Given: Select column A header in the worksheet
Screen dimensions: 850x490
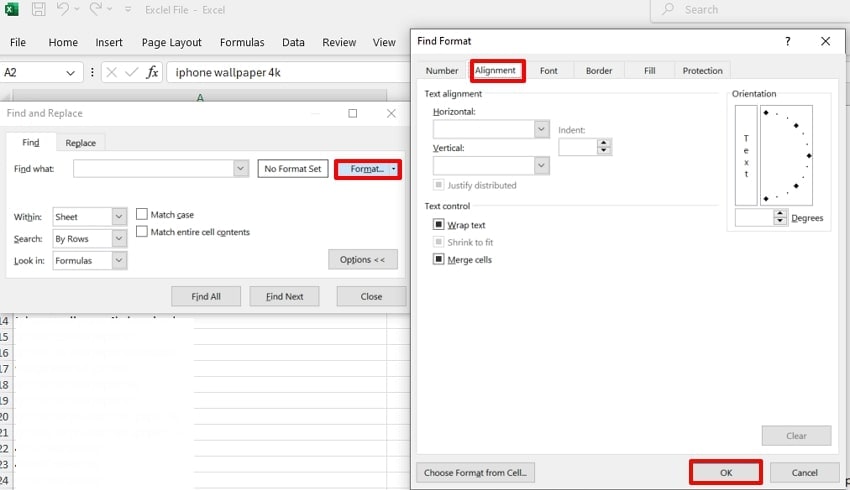Looking at the screenshot, I should pos(199,97).
